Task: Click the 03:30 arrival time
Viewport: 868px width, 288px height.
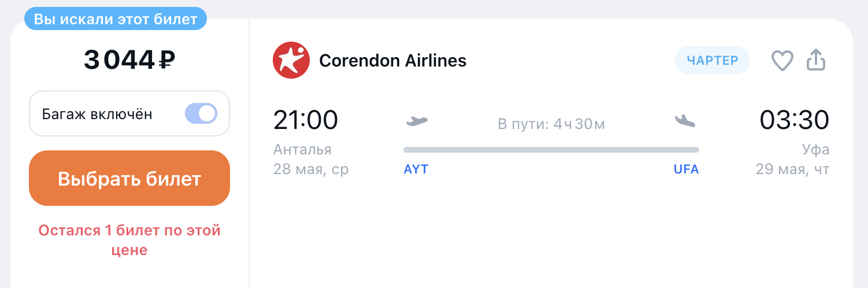Action: pos(795,120)
